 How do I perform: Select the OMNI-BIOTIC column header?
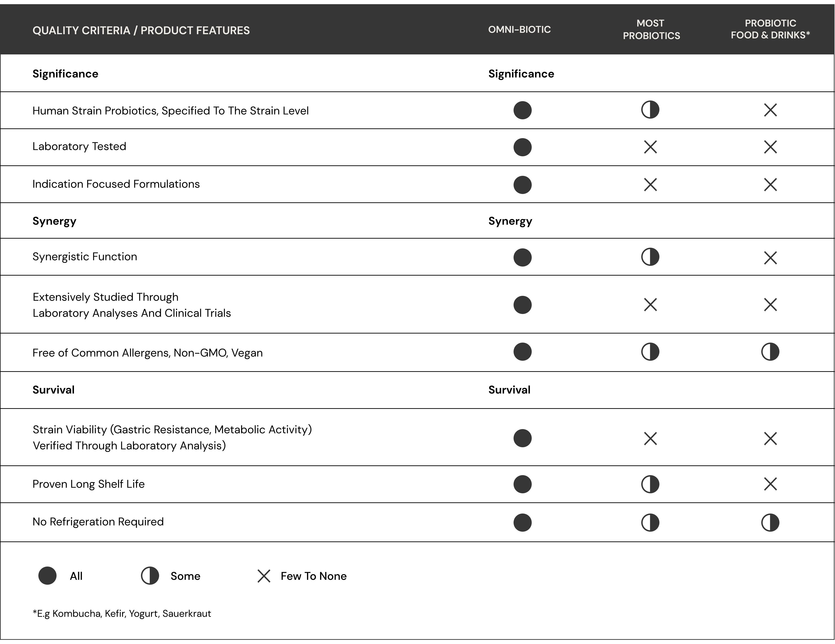point(519,30)
